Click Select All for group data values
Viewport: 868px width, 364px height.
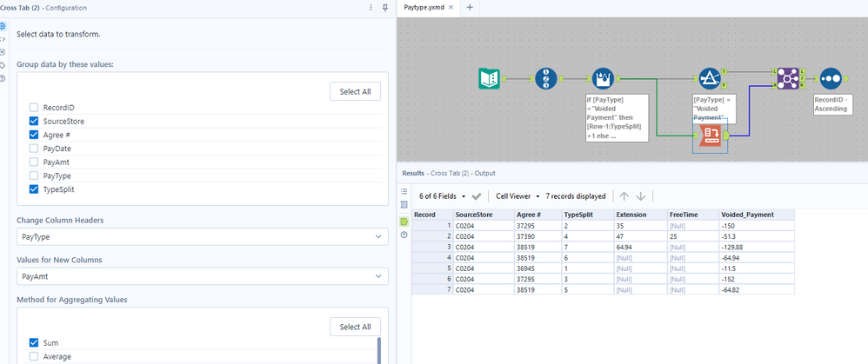pos(355,91)
